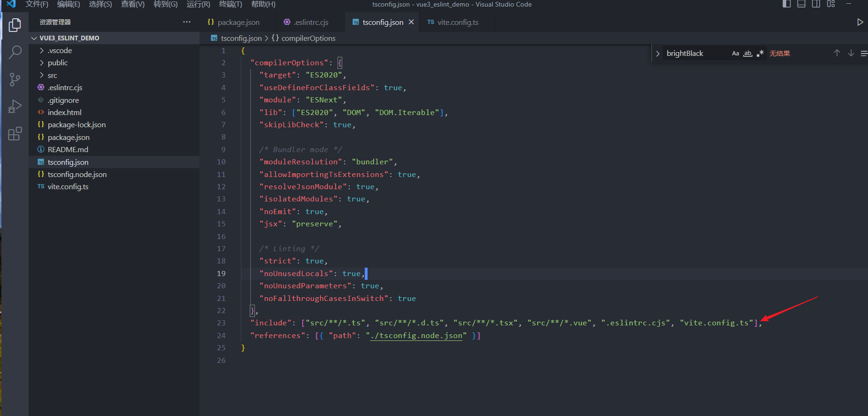Toggle Match Case in find widget
Image resolution: width=868 pixels, height=416 pixels.
(x=736, y=54)
